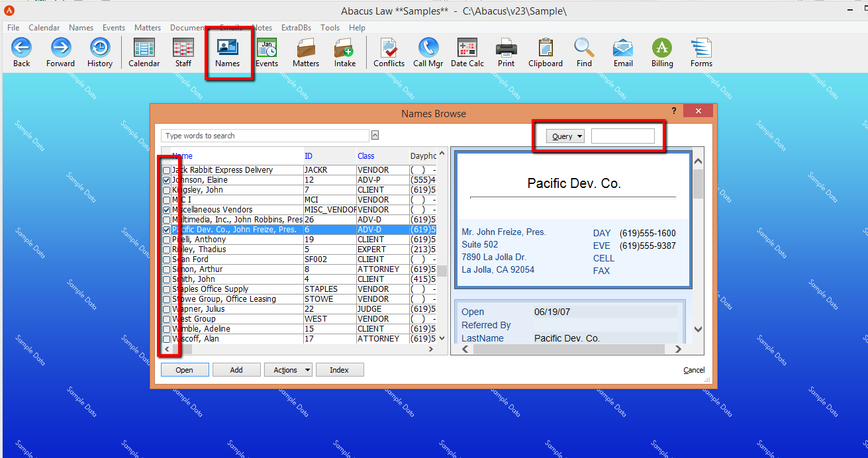Click the help question mark in Names Browse
This screenshot has width=868, height=458.
point(674,111)
